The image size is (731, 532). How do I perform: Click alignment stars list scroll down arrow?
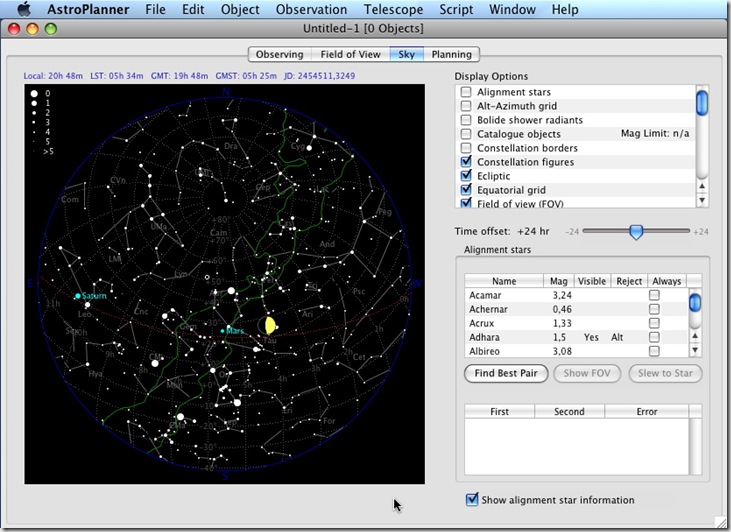tap(695, 350)
